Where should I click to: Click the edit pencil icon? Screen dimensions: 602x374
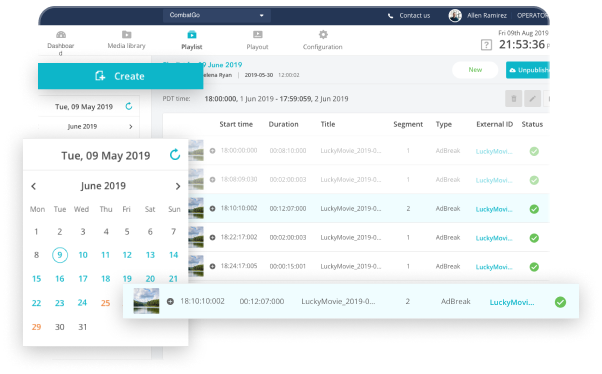point(533,99)
